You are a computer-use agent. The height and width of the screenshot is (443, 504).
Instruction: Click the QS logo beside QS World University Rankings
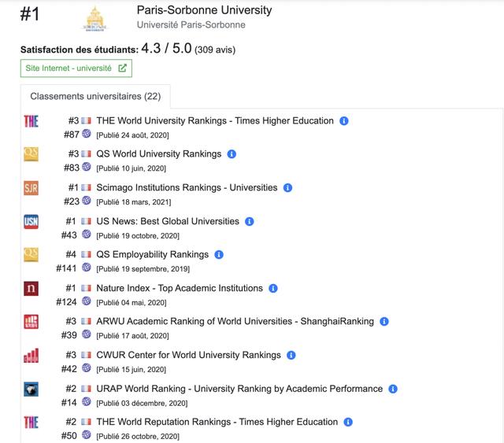pyautogui.click(x=31, y=154)
